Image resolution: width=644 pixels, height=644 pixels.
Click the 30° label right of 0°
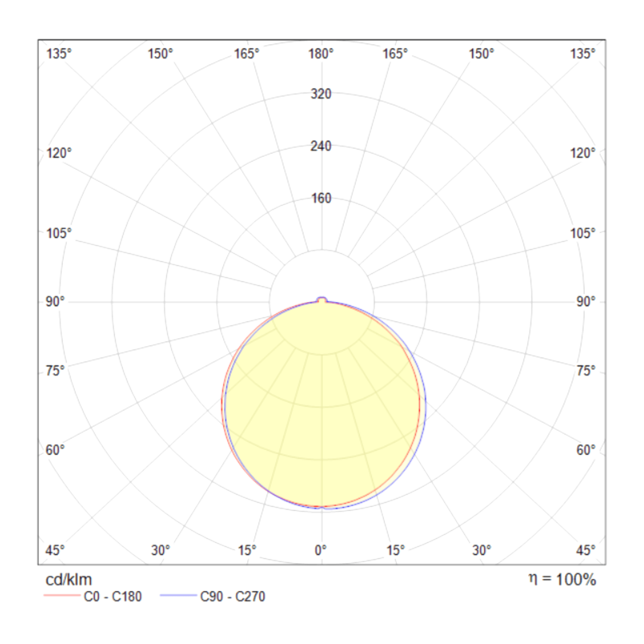[x=482, y=550]
